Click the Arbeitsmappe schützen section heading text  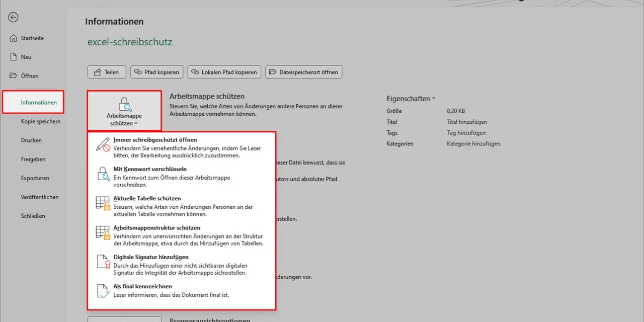point(207,96)
